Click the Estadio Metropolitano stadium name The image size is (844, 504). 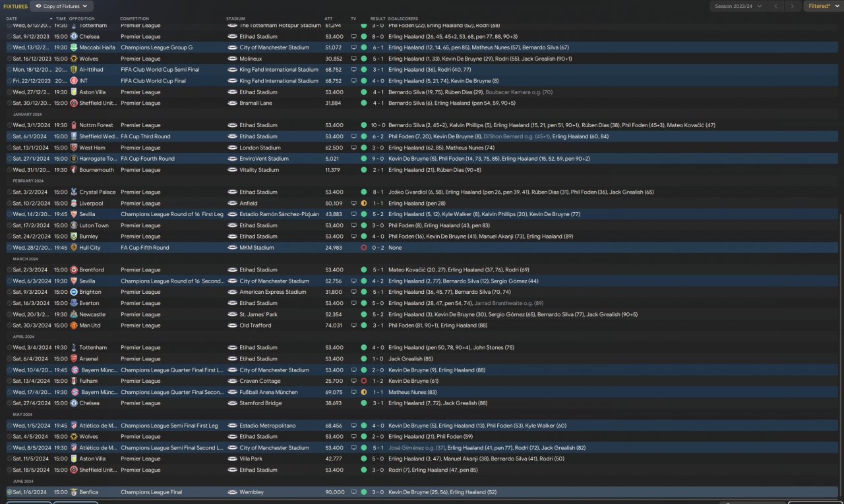click(x=267, y=426)
